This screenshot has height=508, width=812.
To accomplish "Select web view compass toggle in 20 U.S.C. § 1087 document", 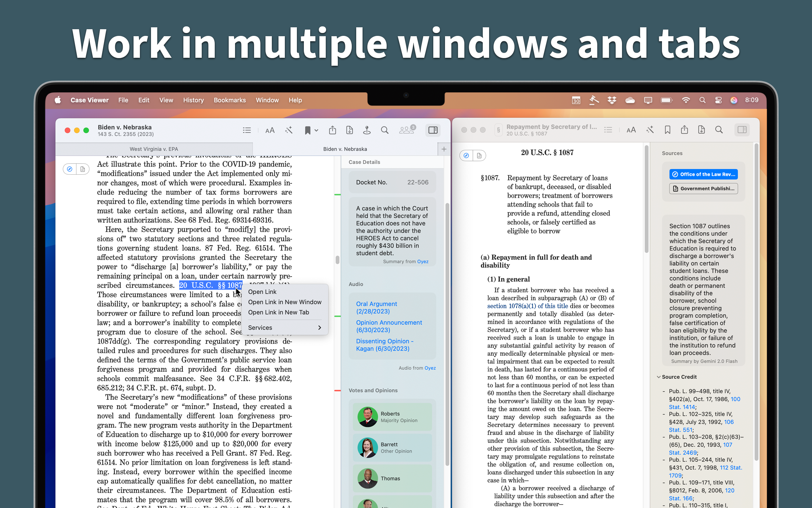I will pyautogui.click(x=466, y=155).
